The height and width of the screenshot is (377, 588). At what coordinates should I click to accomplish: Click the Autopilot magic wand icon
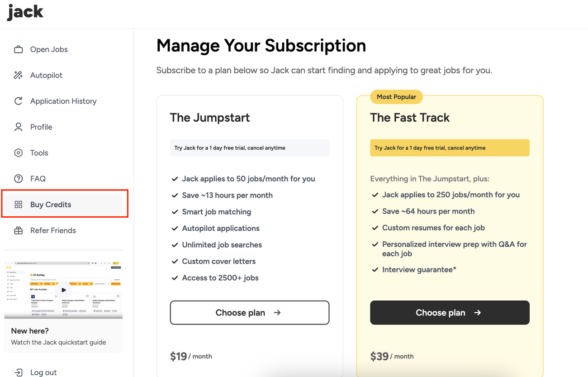point(19,76)
